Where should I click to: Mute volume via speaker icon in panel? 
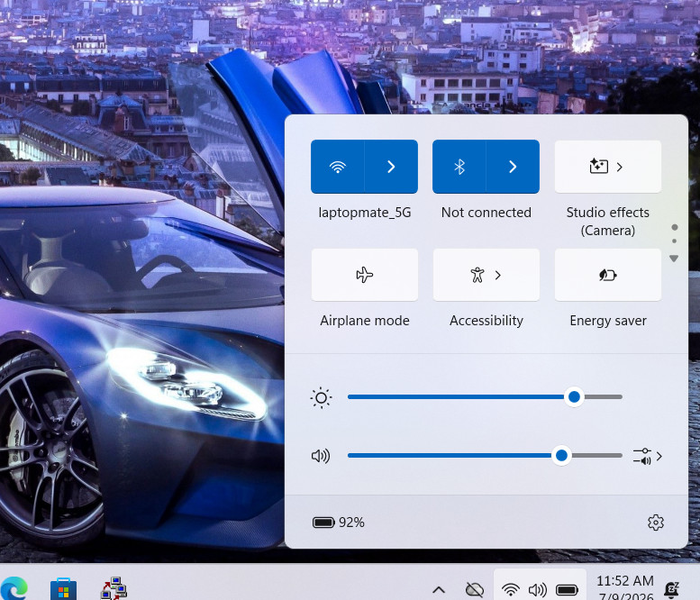(321, 456)
